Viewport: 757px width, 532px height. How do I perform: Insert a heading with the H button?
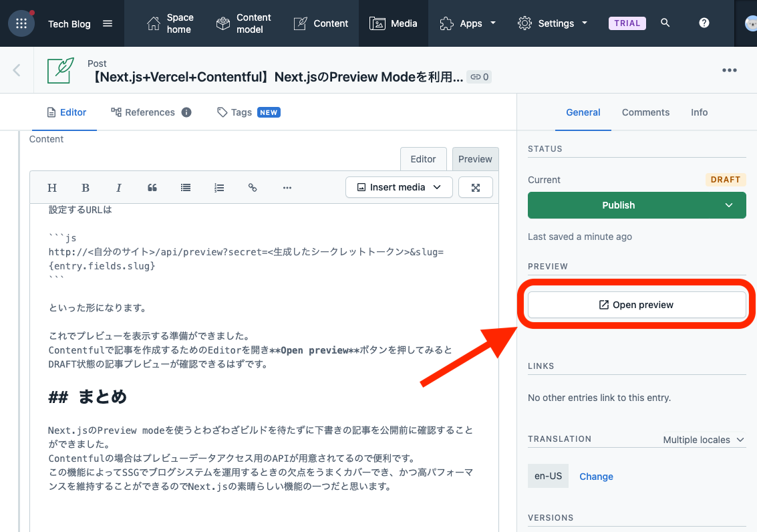52,188
